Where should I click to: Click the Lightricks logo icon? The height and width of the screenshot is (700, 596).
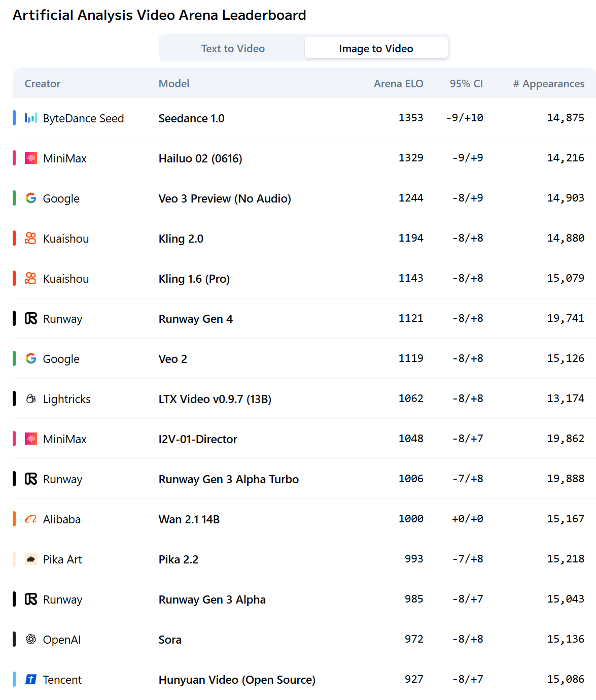point(31,399)
